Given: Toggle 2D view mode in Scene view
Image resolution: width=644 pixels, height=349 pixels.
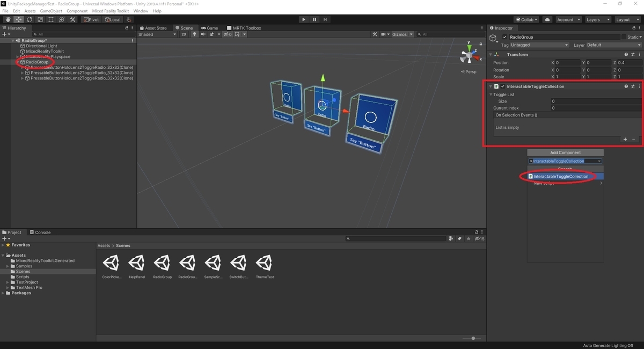Looking at the screenshot, I should pos(184,34).
